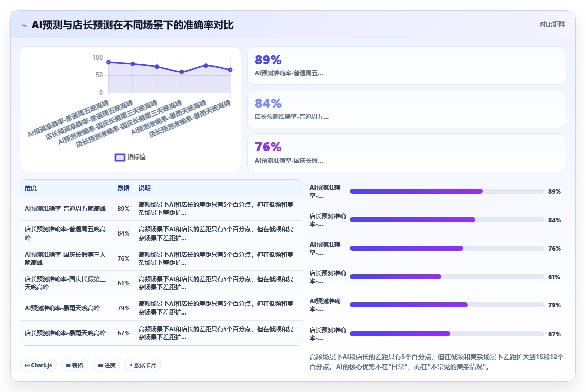Image resolution: width=586 pixels, height=392 pixels.
Task: Click the lowest chart point near 61
Action: 182,72
